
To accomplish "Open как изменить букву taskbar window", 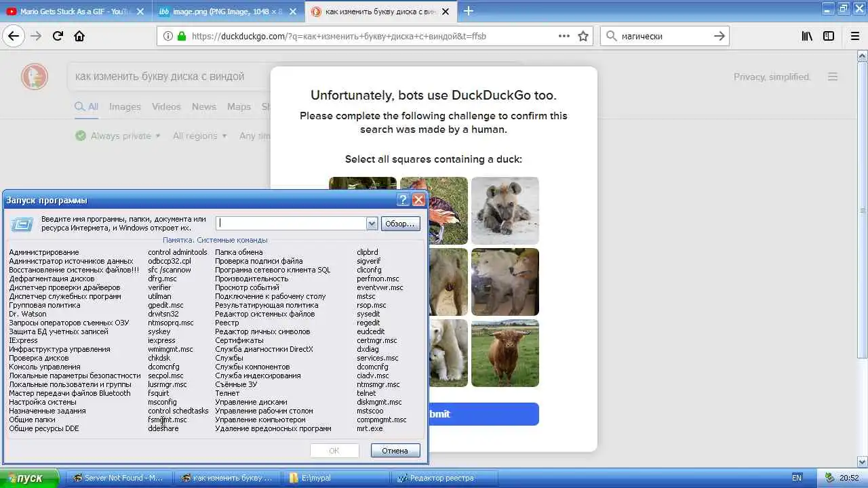I will pyautogui.click(x=226, y=478).
